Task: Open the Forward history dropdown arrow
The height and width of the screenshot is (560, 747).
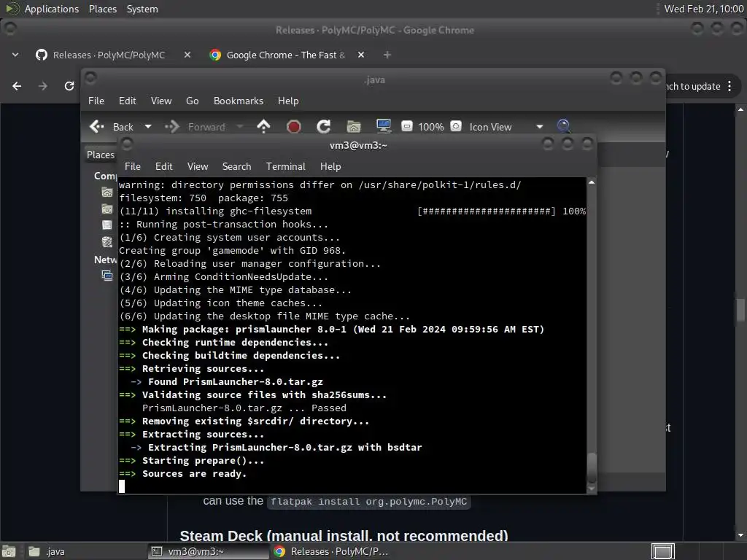Action: click(x=240, y=127)
